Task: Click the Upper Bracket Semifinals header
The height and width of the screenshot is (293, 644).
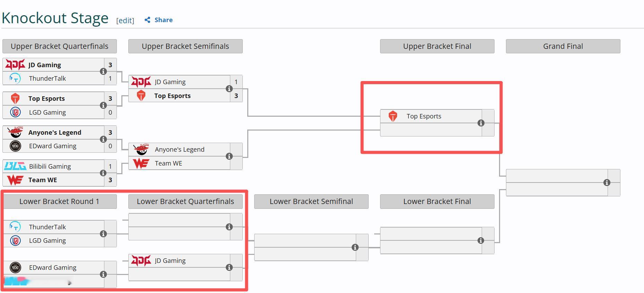Action: tap(186, 46)
